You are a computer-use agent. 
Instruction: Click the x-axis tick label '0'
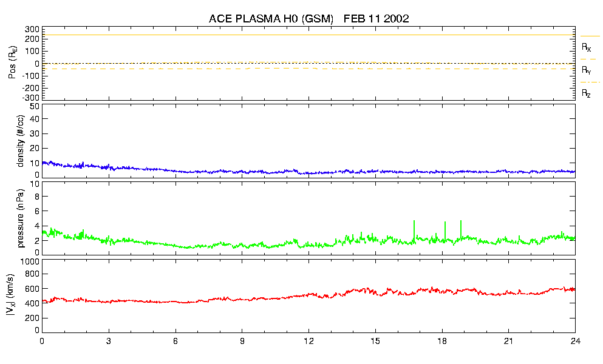[x=42, y=341]
